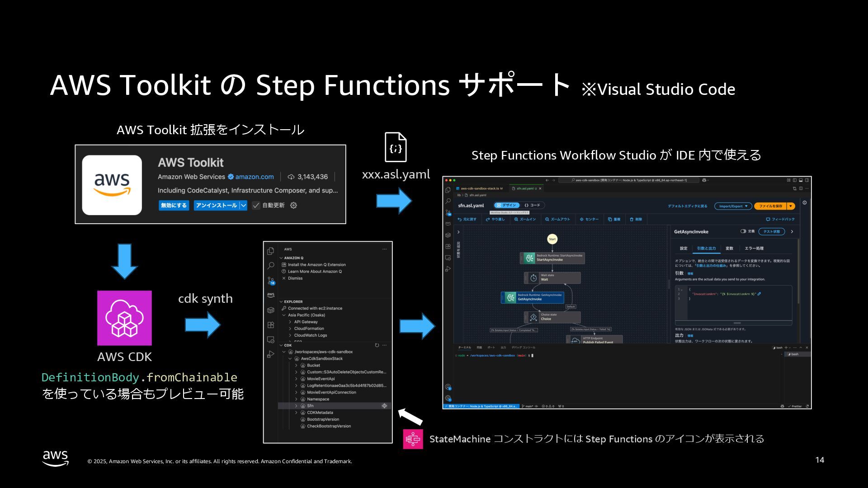Edit InvocationArn with the pencil icon

759,294
